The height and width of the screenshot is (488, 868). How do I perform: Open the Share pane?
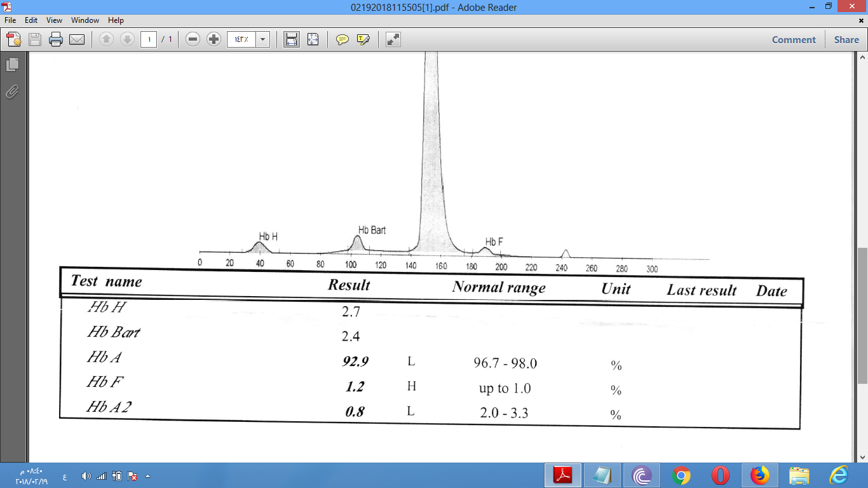click(x=846, y=39)
